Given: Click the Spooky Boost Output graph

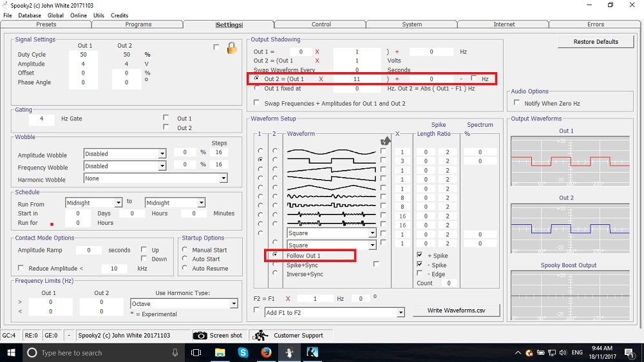Looking at the screenshot, I should (x=570, y=296).
